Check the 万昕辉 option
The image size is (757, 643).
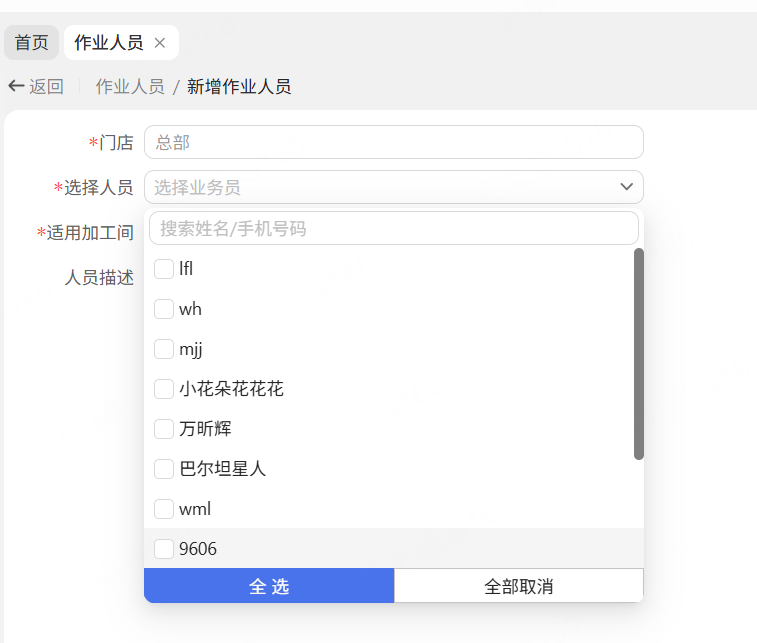tap(164, 429)
